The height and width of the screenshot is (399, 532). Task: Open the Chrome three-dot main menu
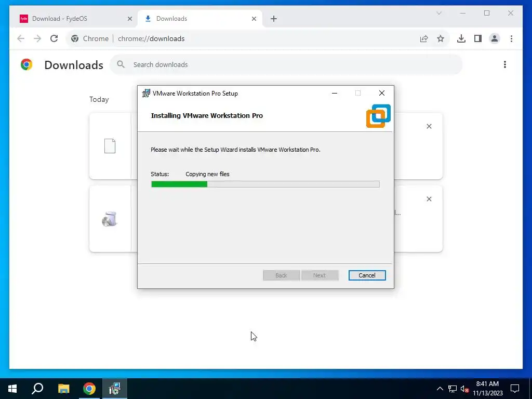point(511,38)
